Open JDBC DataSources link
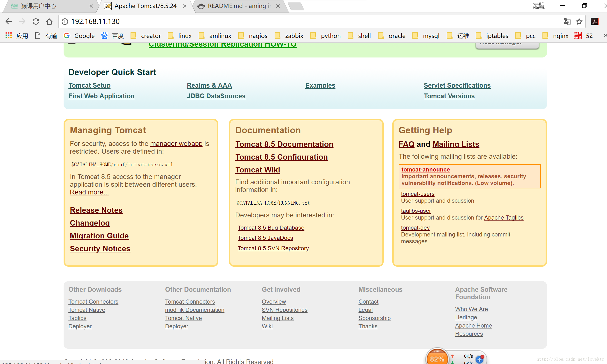607x364 pixels. click(216, 96)
